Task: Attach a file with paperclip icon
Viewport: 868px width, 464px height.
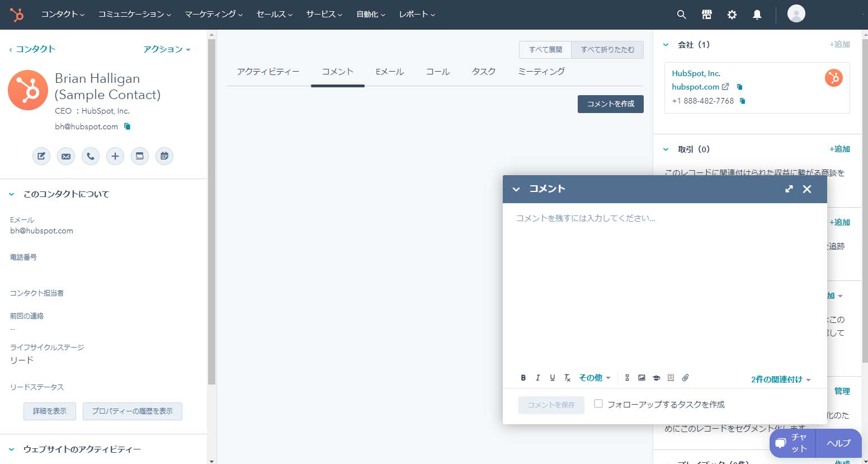Action: point(686,378)
